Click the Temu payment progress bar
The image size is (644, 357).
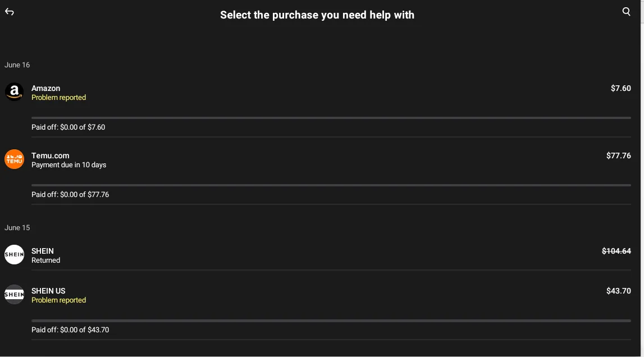pos(331,185)
